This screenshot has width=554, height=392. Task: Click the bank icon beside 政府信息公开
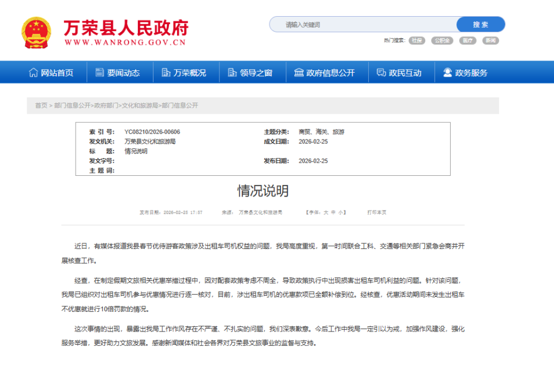(x=298, y=72)
